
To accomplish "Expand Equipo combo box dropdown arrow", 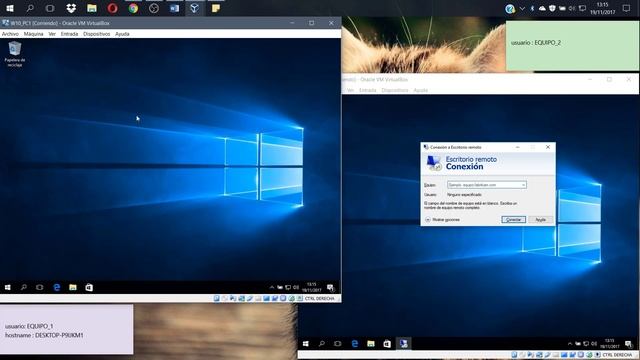I will tap(523, 185).
